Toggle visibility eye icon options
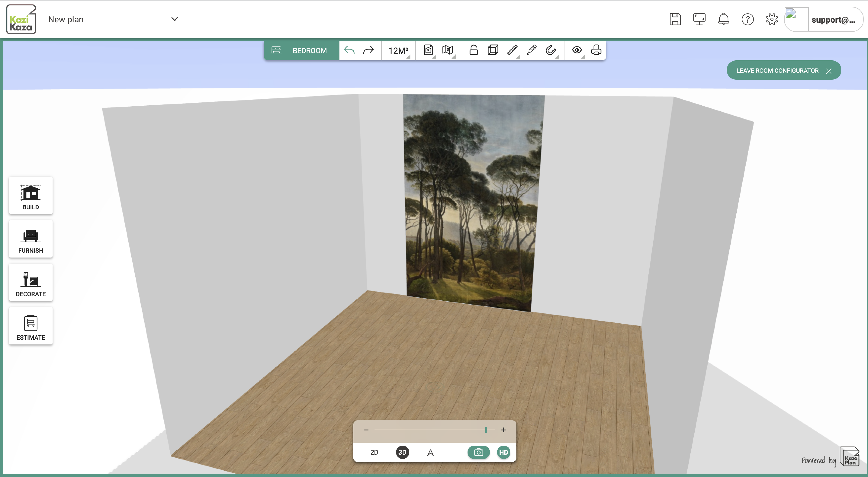868x477 pixels. (x=577, y=51)
